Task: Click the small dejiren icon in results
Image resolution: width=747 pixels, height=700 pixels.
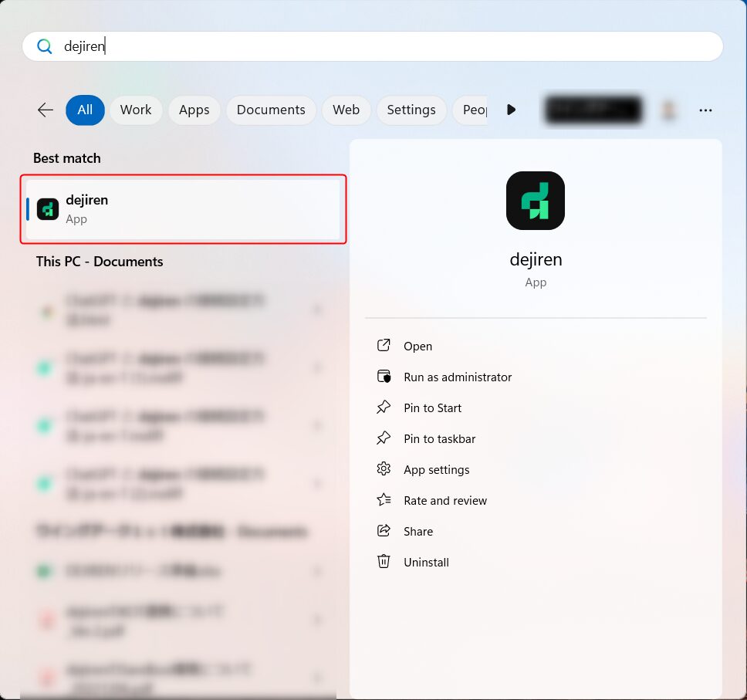Action: pos(48,209)
